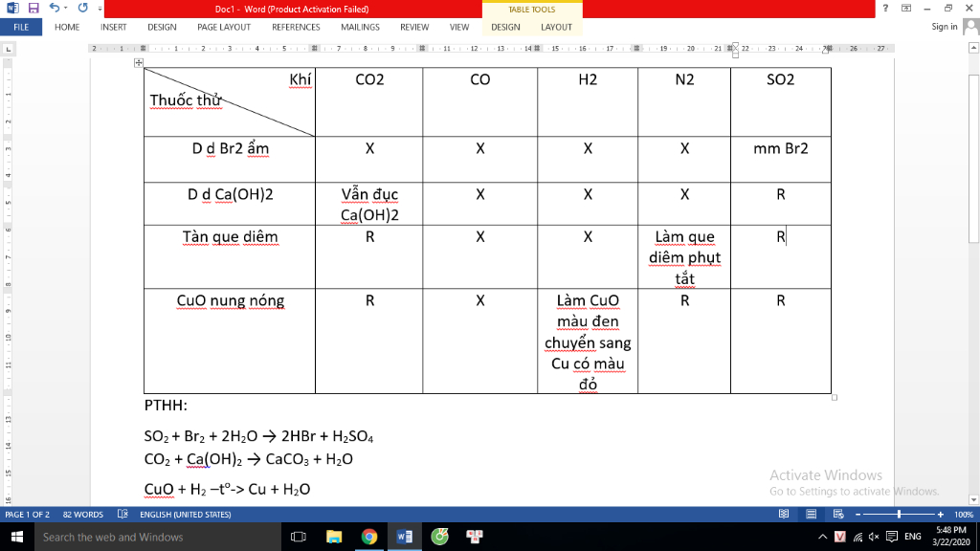Undo the last action
The image size is (980, 551).
point(55,8)
